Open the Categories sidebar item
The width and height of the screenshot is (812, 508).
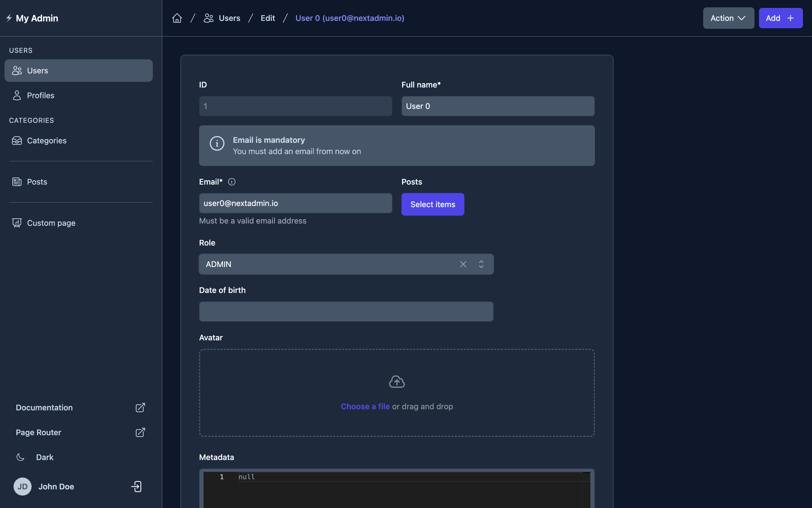coord(78,141)
